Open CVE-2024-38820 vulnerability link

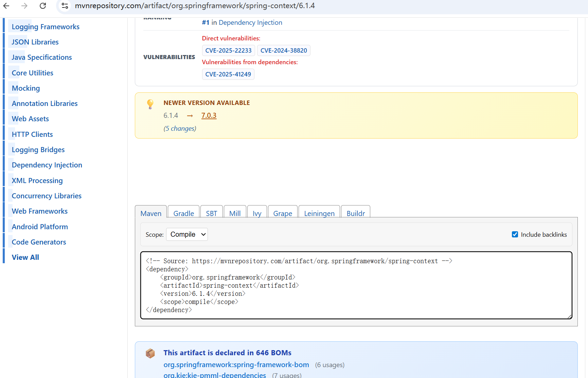pos(284,50)
